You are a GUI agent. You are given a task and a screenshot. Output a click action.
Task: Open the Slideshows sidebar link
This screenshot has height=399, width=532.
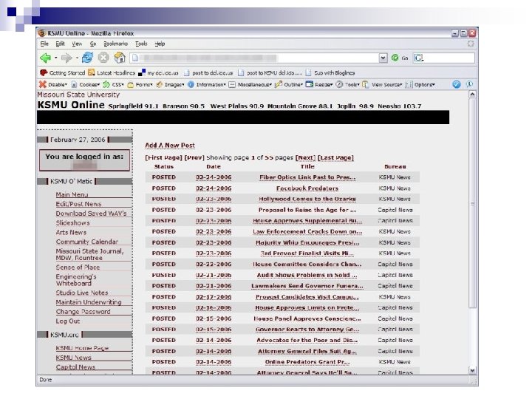[x=72, y=223]
